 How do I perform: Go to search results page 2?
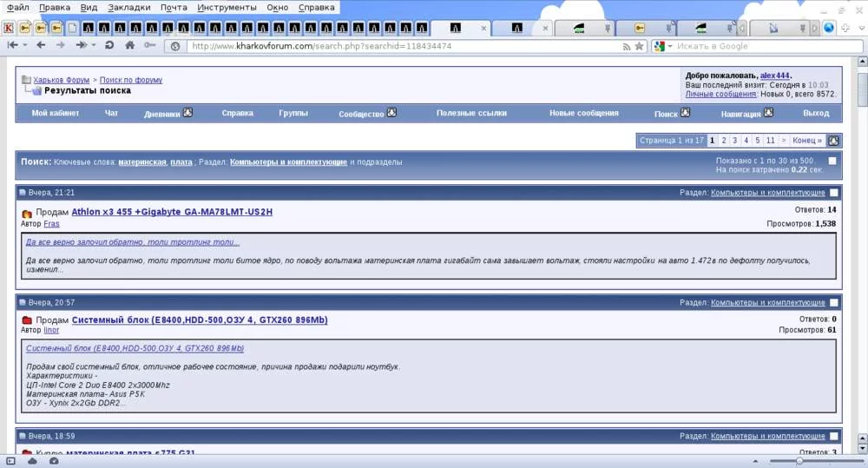(724, 140)
